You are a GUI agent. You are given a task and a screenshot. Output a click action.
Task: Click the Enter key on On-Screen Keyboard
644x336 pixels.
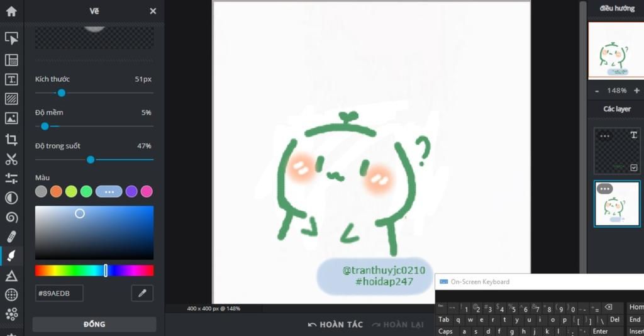600,331
